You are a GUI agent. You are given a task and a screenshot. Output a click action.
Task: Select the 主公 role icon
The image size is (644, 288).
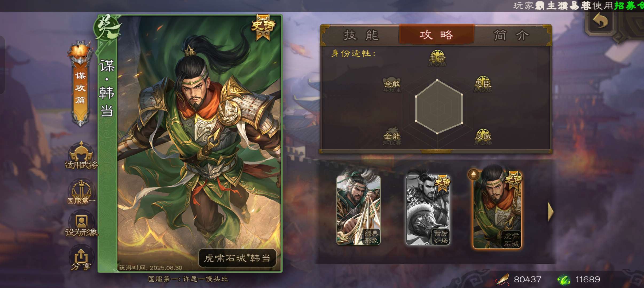coord(437,58)
